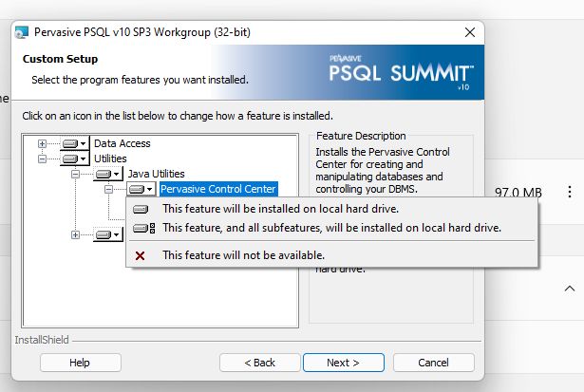Collapse the Java Utilities tree node
The width and height of the screenshot is (584, 392).
[76, 174]
